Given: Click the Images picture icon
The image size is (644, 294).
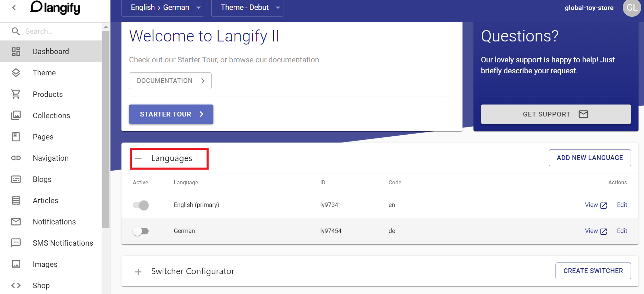Looking at the screenshot, I should [x=16, y=264].
